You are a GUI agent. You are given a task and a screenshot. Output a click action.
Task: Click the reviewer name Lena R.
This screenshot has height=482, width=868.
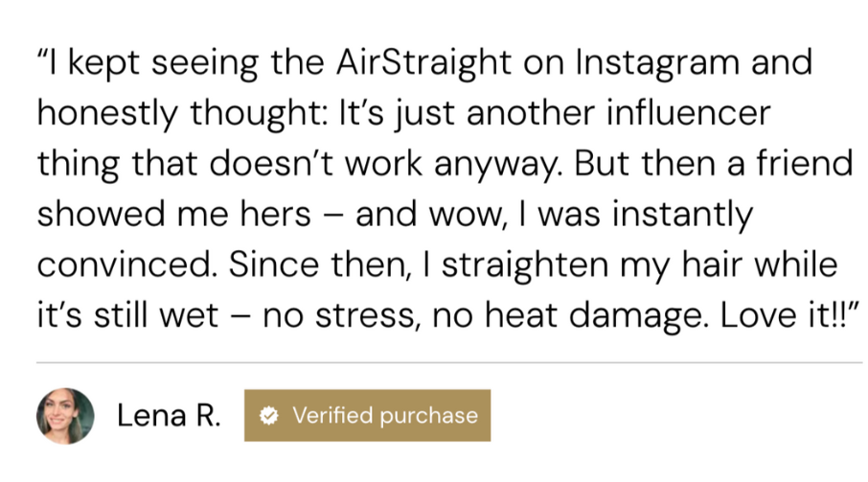tap(169, 416)
